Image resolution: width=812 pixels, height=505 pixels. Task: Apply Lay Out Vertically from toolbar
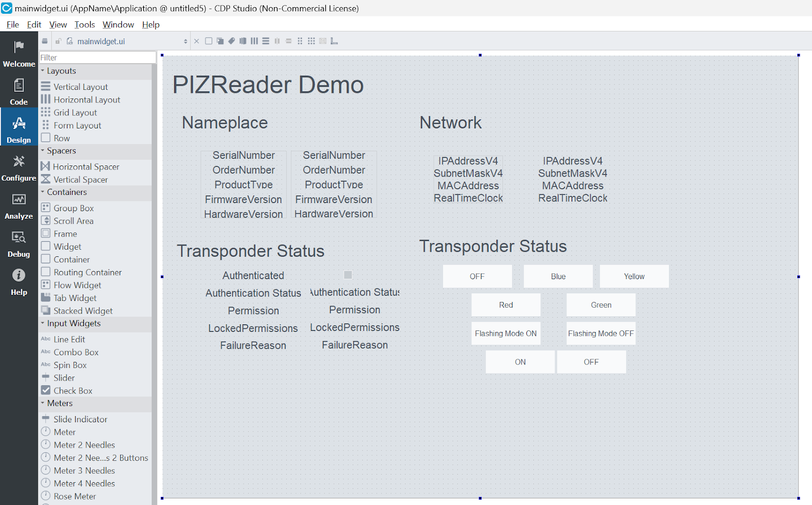point(266,41)
